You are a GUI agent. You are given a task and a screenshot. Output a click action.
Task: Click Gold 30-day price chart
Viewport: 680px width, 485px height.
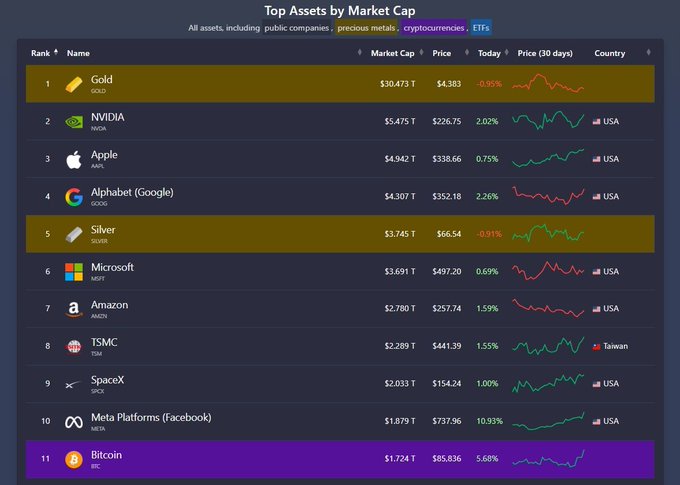coord(548,83)
